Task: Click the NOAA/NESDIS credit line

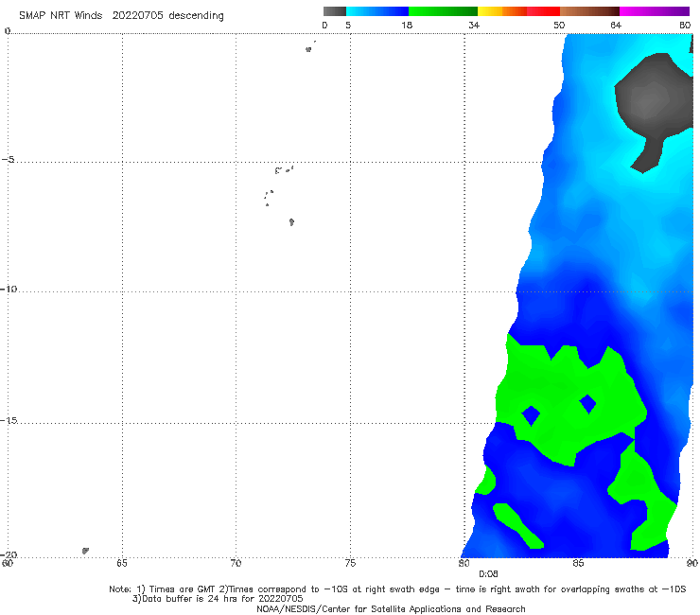Action: (391, 609)
